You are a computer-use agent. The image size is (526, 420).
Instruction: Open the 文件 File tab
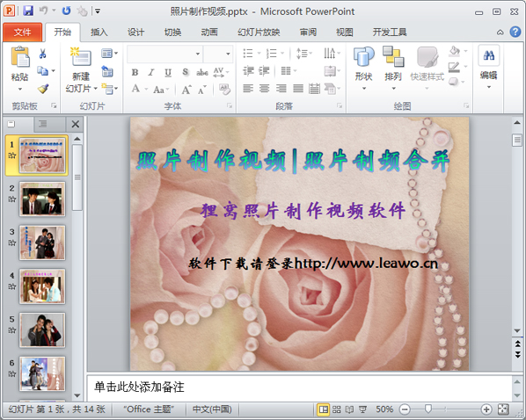click(x=23, y=33)
